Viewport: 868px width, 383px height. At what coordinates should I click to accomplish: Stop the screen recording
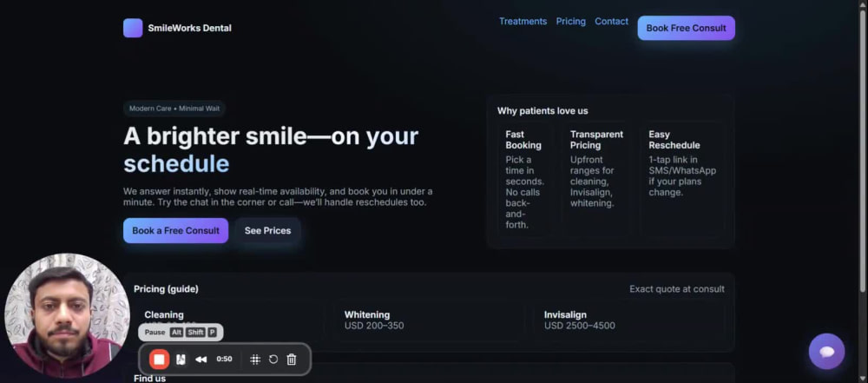(160, 360)
